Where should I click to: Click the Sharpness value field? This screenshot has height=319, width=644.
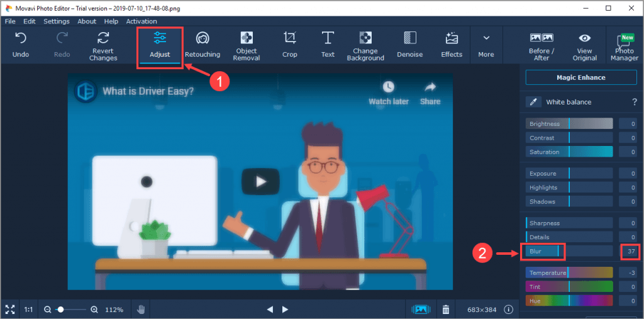629,223
